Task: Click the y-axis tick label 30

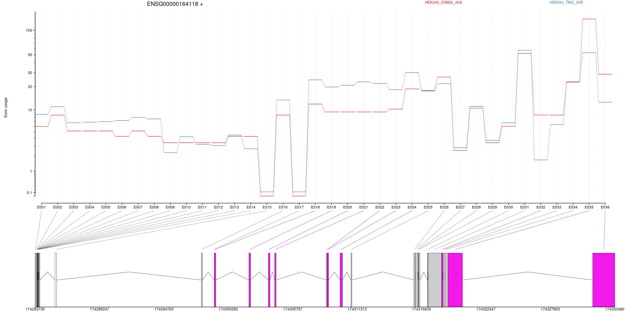Action: tap(30, 73)
